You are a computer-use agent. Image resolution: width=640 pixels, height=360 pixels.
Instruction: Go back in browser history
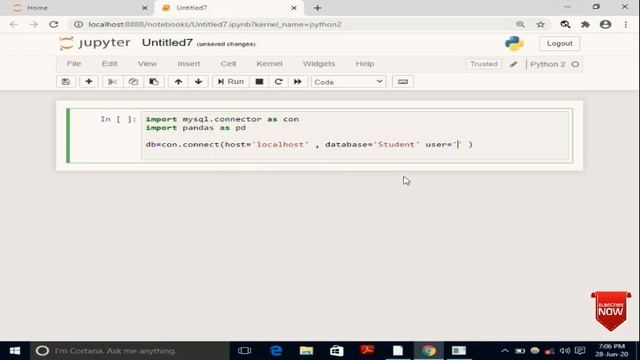pos(14,24)
